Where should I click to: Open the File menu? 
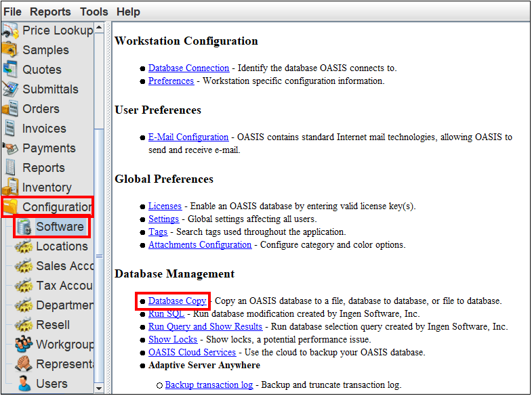(13, 12)
